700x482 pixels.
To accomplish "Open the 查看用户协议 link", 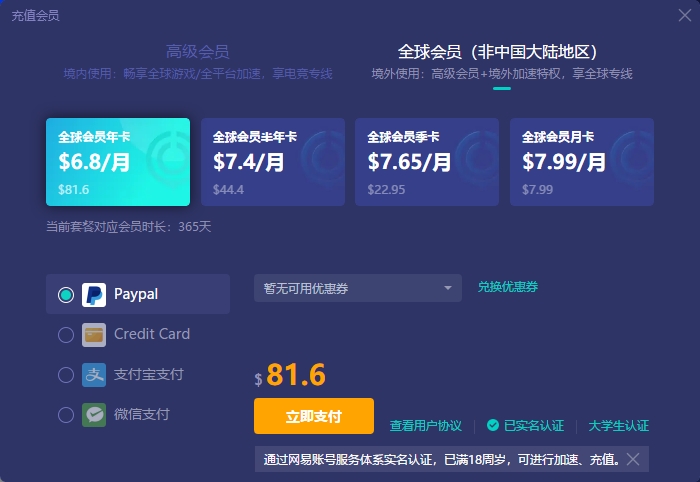I will click(x=425, y=426).
